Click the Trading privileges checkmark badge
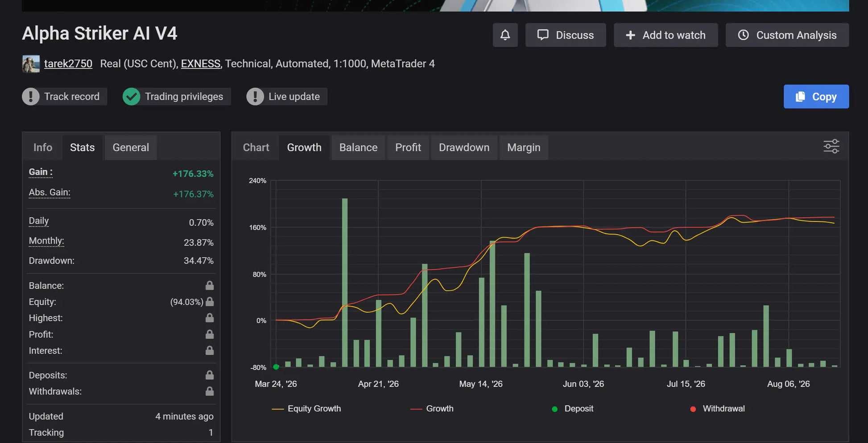Viewport: 868px width, 443px height. [177, 96]
